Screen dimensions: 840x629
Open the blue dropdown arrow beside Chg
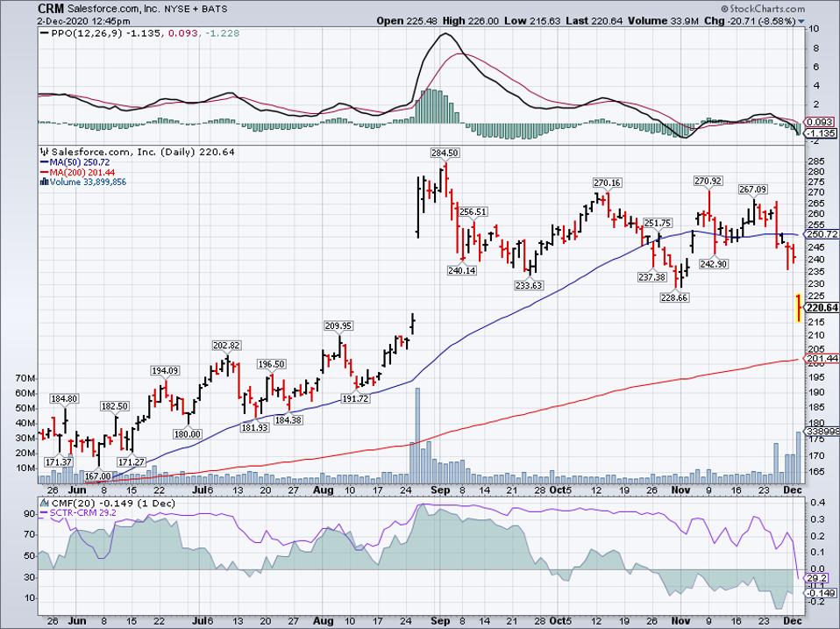801,22
